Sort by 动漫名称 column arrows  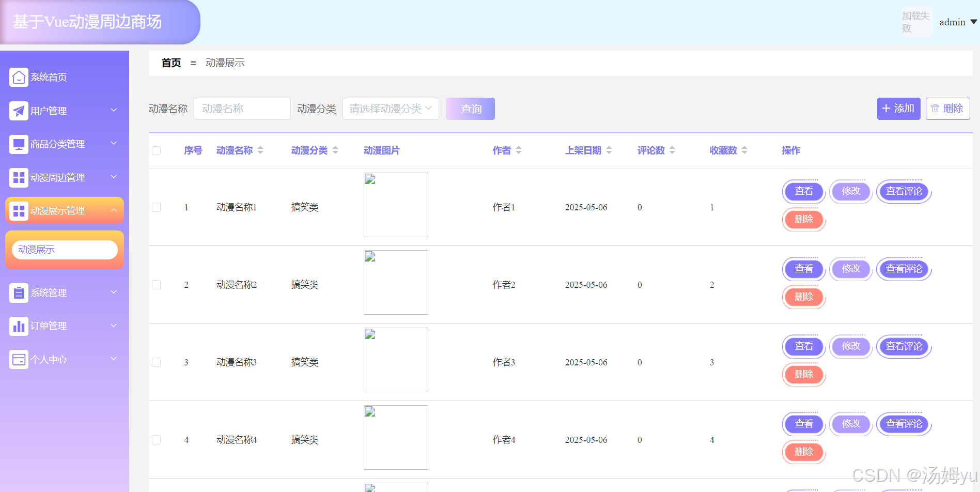coord(260,150)
